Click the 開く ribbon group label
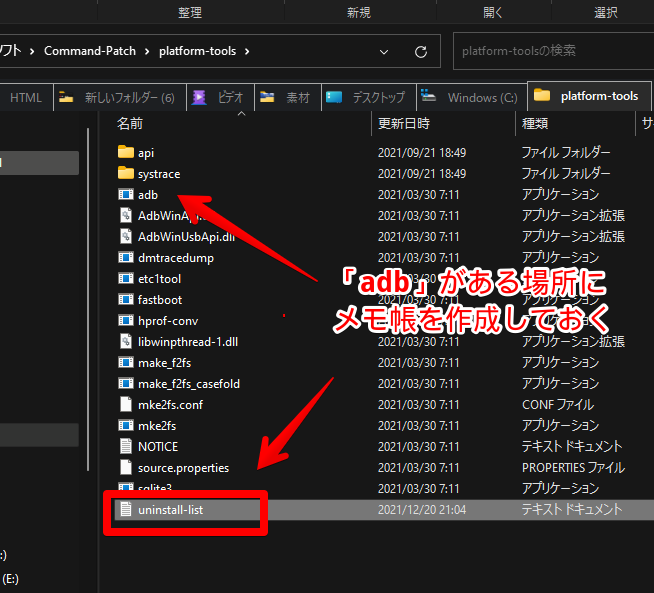Viewport: 654px width, 593px height. click(493, 12)
